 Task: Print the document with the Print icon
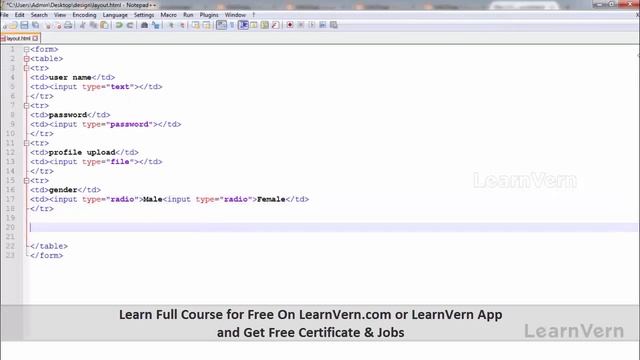click(68, 25)
